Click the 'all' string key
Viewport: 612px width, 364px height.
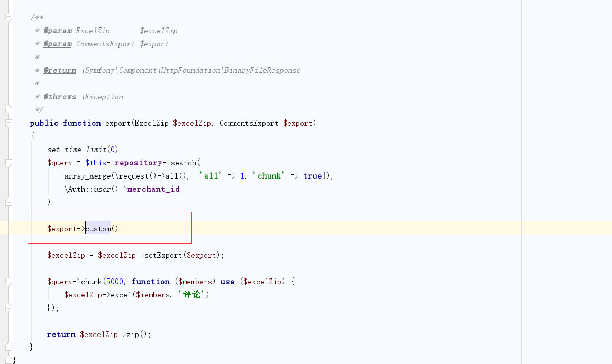click(211, 176)
